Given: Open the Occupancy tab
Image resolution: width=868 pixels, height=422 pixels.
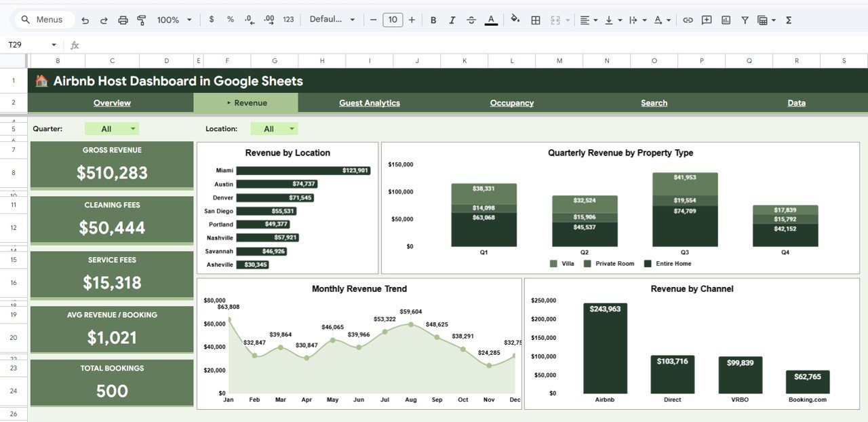Looking at the screenshot, I should [511, 102].
